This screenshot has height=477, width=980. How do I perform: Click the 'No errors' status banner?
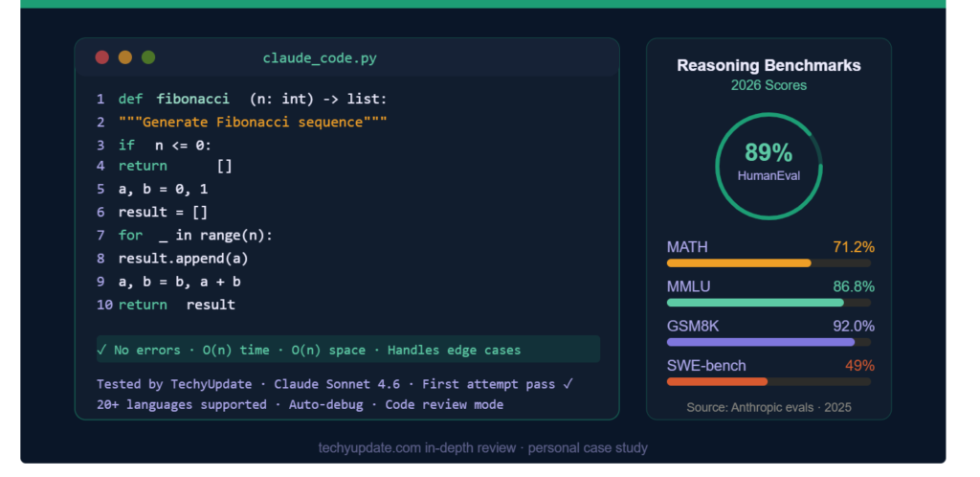348,350
